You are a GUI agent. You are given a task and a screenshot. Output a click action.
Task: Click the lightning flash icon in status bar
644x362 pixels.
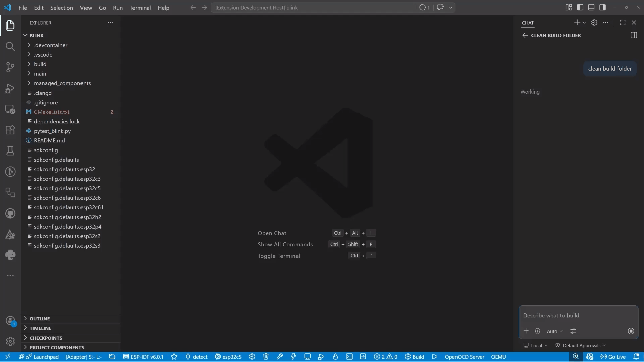tap(293, 357)
